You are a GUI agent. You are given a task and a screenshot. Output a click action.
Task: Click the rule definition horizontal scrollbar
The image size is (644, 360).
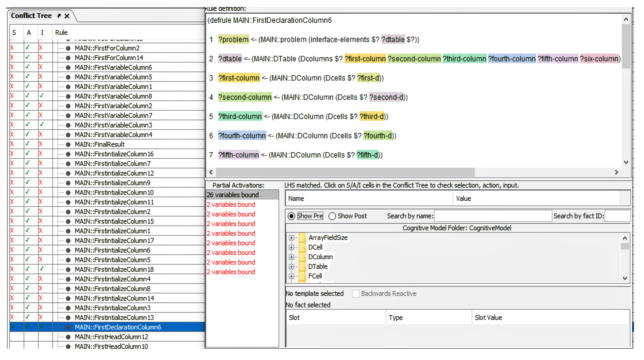pos(345,173)
